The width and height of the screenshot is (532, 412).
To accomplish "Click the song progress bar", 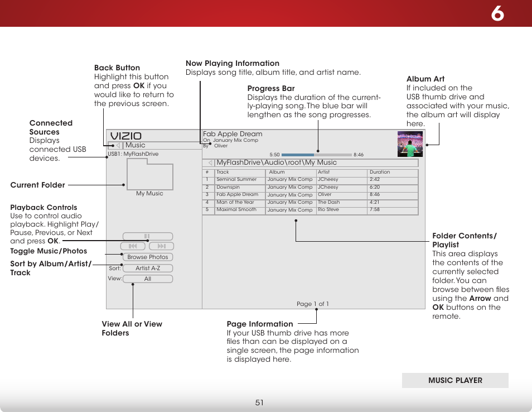I will (x=316, y=155).
